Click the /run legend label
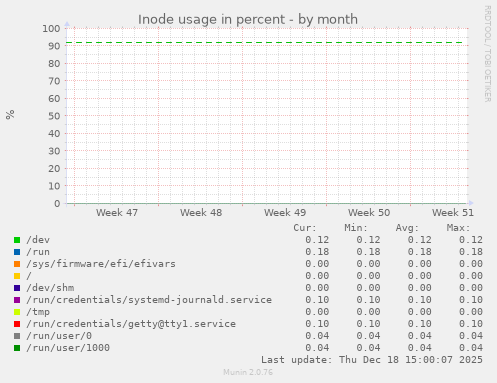Image resolution: width=497 pixels, height=383 pixels. tap(38, 252)
